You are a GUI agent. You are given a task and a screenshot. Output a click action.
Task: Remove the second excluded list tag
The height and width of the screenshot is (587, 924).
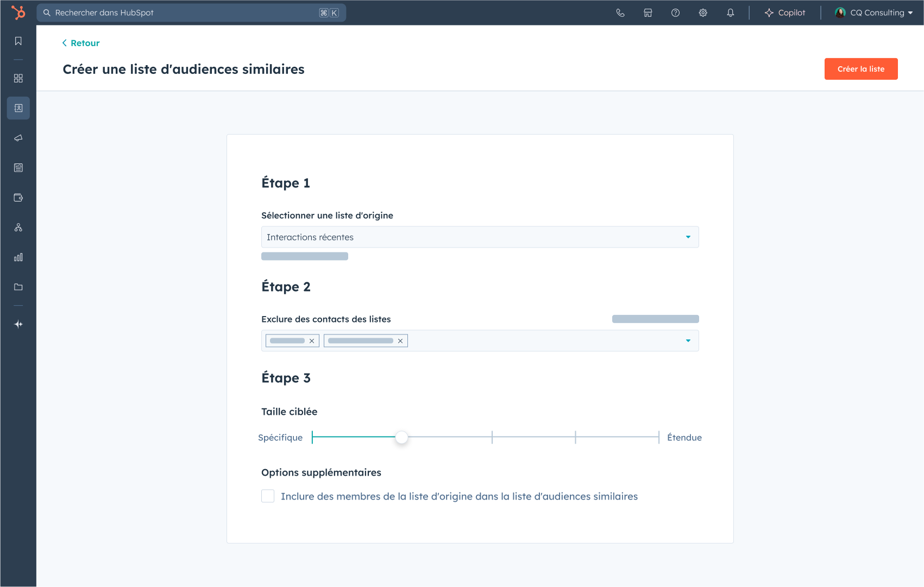[x=400, y=341]
